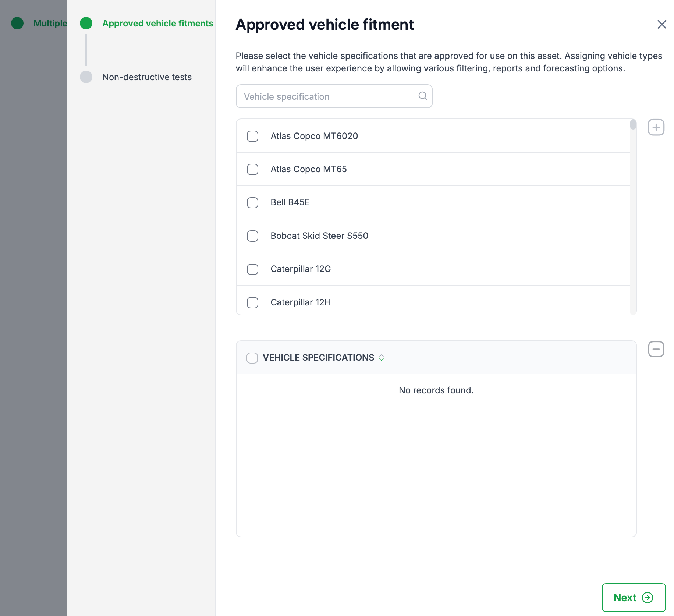Screen dimensions: 674x616
Task: Click the vehicle list scrollbar thumb
Action: pyautogui.click(x=633, y=124)
